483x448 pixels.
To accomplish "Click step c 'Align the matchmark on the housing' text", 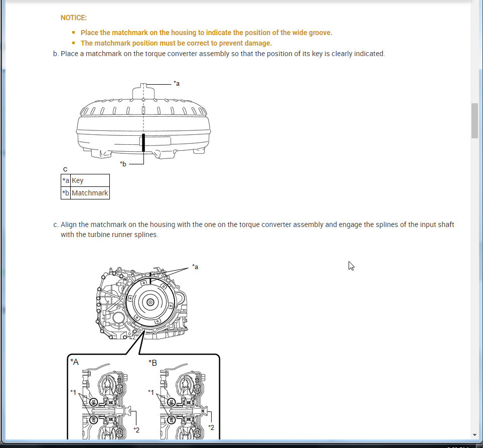I will (x=257, y=225).
